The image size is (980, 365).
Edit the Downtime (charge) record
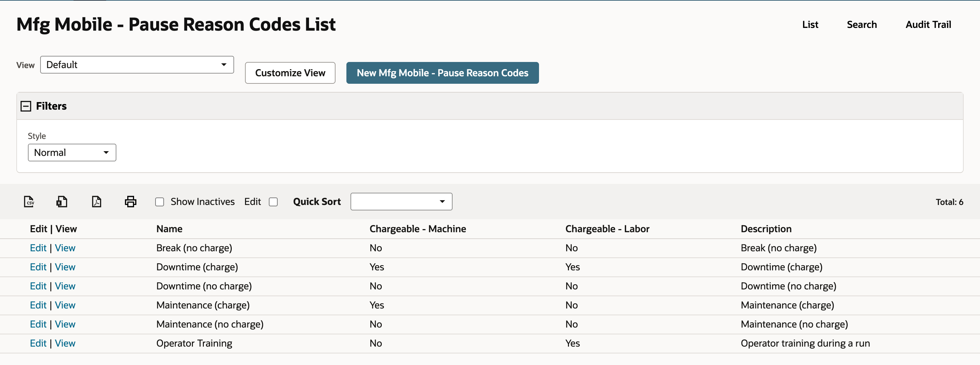pyautogui.click(x=38, y=267)
